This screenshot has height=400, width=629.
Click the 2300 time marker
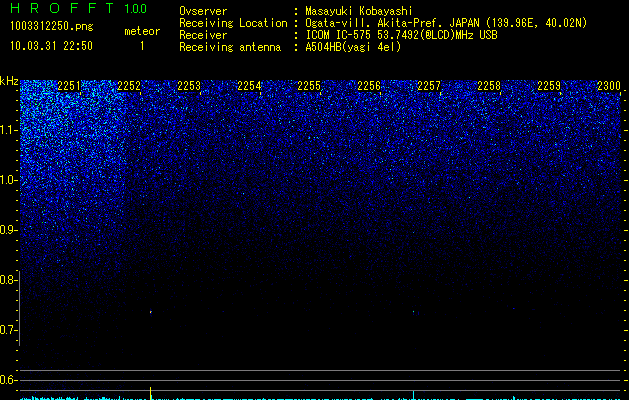[x=609, y=86]
